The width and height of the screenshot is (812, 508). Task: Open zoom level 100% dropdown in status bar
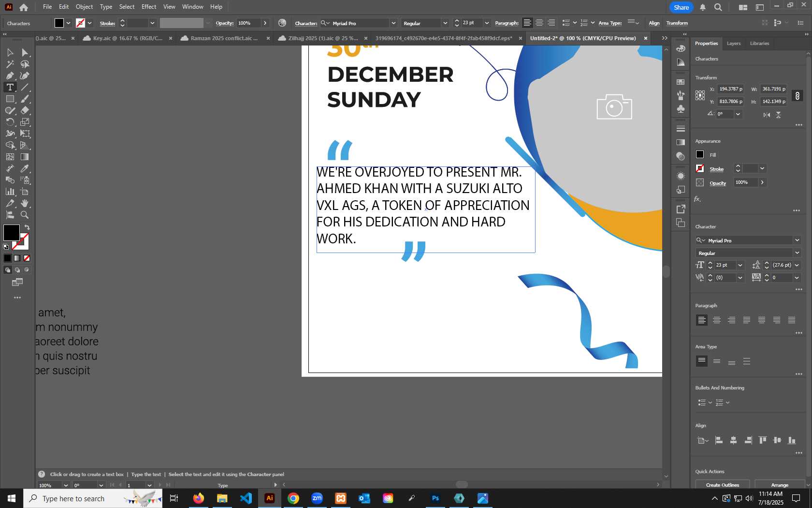tap(66, 485)
